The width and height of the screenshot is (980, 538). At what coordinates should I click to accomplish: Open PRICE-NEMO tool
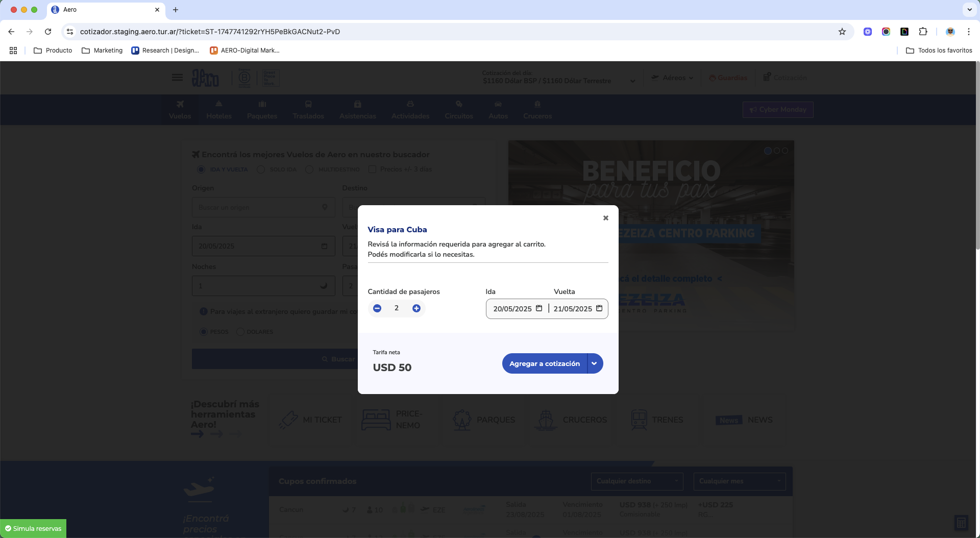point(398,420)
